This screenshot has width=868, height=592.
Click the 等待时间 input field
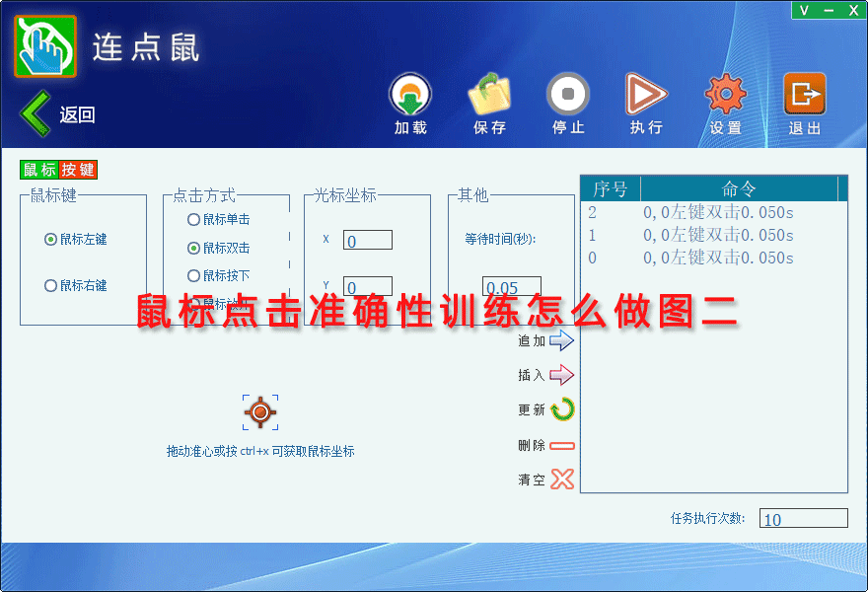(512, 286)
